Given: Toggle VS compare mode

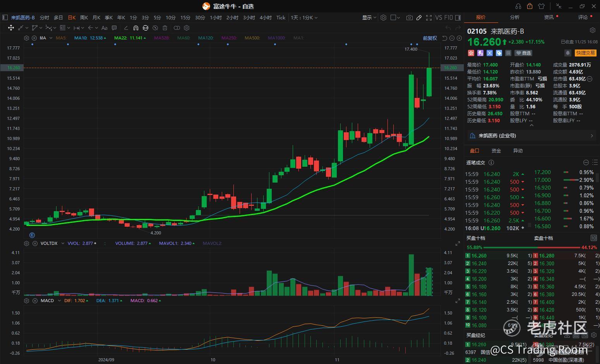Looking at the screenshot, I should coord(439,17).
